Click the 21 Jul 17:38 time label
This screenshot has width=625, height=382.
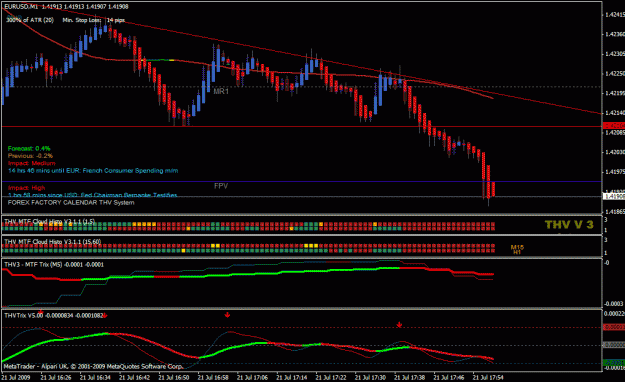click(410, 377)
